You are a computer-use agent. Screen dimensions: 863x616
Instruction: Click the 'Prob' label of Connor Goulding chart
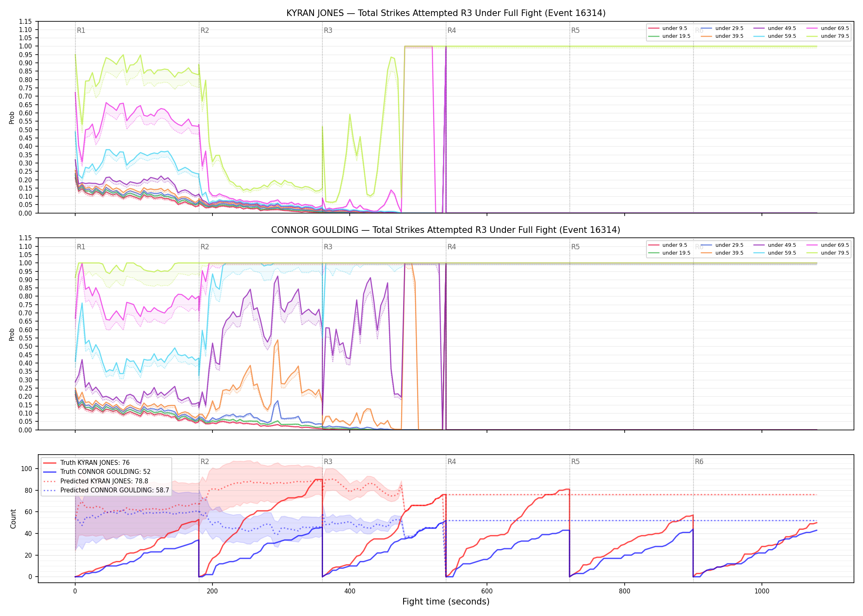(12, 334)
